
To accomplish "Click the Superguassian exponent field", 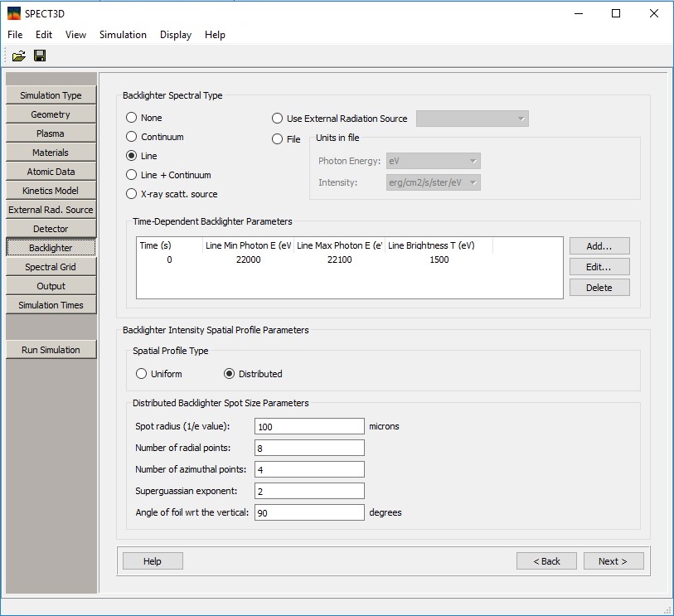I will tap(309, 491).
